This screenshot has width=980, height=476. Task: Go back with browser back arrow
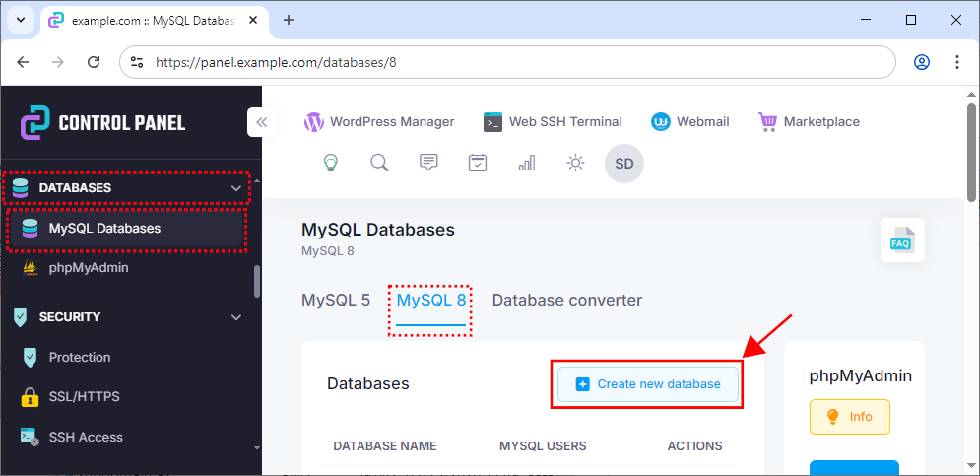click(x=23, y=62)
